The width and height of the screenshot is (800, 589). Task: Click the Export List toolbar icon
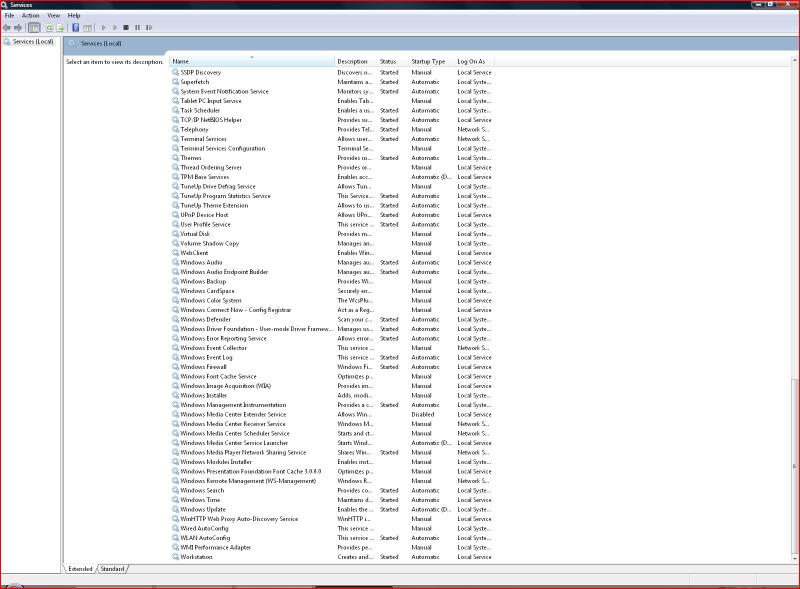pyautogui.click(x=59, y=27)
